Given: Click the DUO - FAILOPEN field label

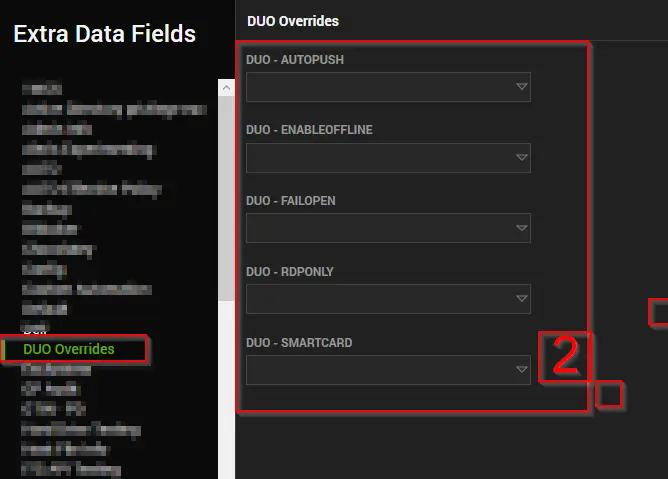Looking at the screenshot, I should 291,201.
